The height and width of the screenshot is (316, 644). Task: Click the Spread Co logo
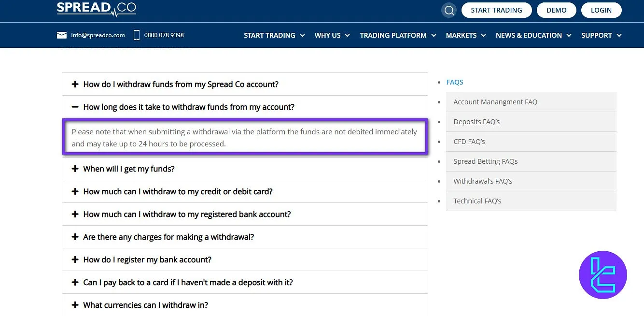96,9
